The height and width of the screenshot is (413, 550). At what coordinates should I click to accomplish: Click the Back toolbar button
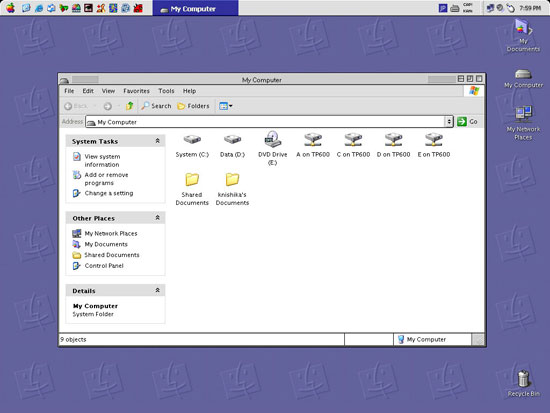point(76,106)
